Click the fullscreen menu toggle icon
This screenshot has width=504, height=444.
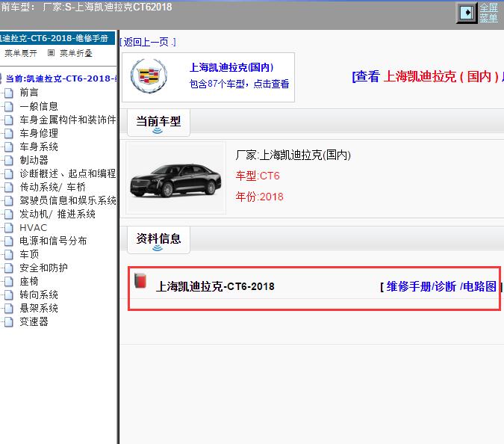[467, 13]
